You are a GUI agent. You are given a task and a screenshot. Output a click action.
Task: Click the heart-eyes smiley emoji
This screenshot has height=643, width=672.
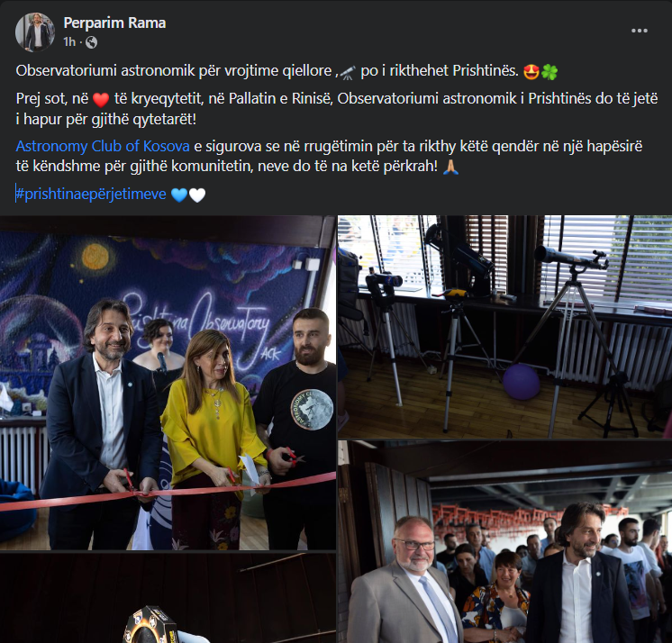(531, 71)
